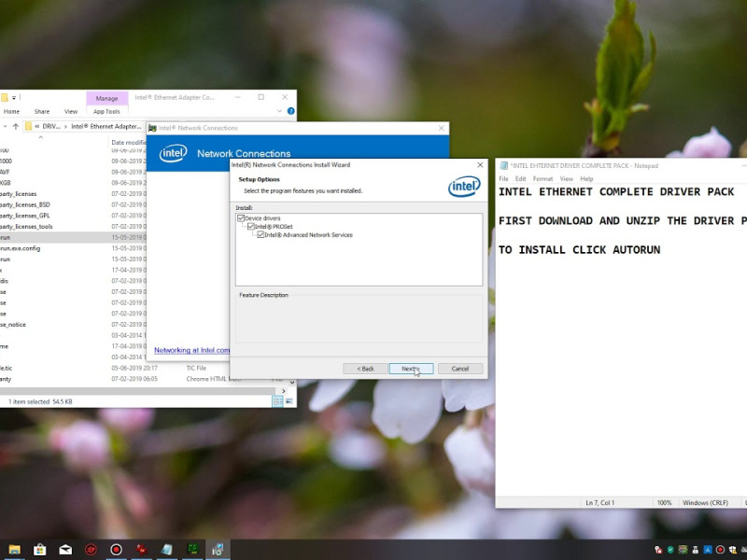Open the Mail app from taskbar

point(65,550)
